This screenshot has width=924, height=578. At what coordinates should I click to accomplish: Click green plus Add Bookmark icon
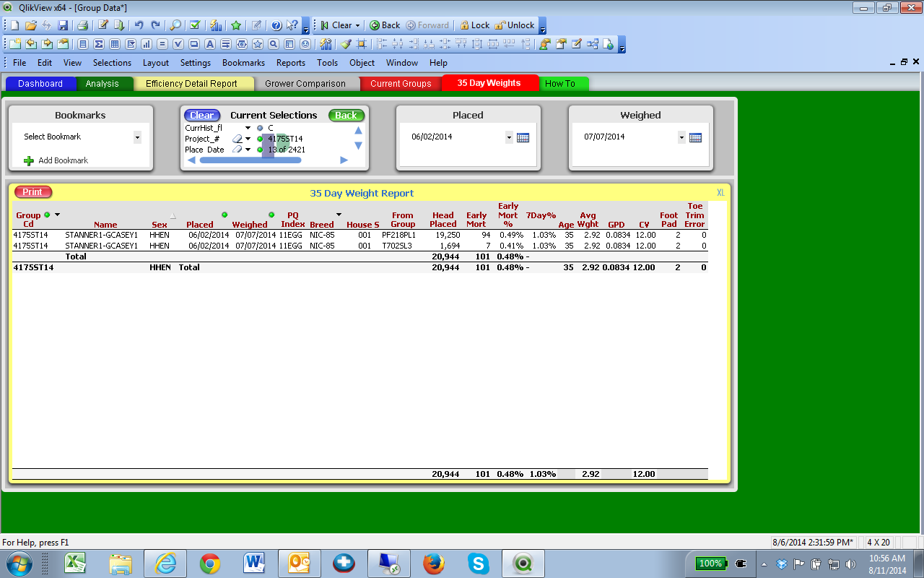(x=29, y=160)
